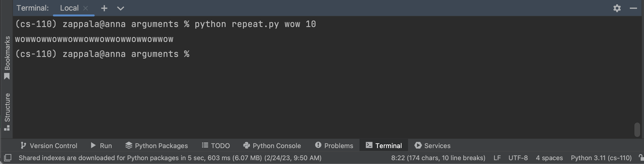Open the Terminal settings gear
Screen dimensions: 644x164
[x=617, y=8]
